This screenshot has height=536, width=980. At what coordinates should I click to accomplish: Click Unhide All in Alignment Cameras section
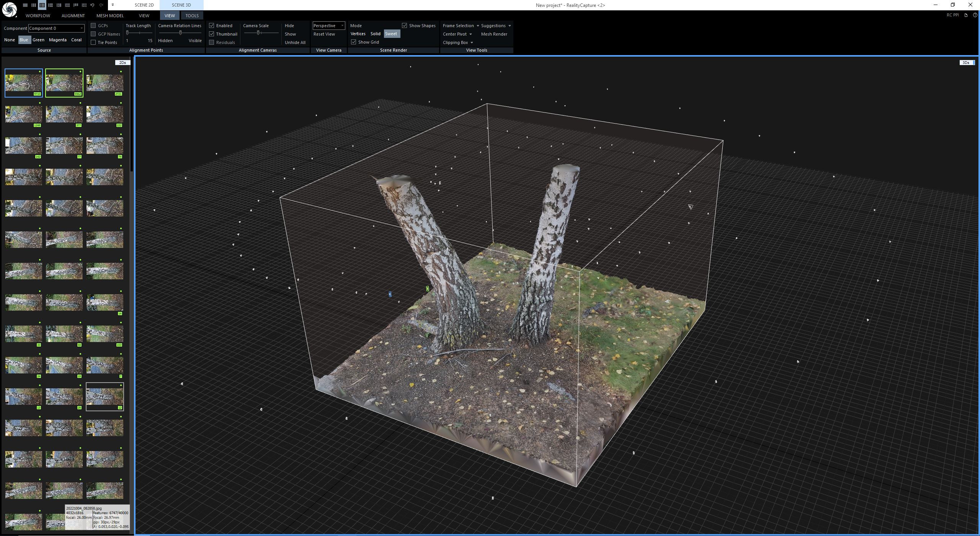(x=295, y=42)
